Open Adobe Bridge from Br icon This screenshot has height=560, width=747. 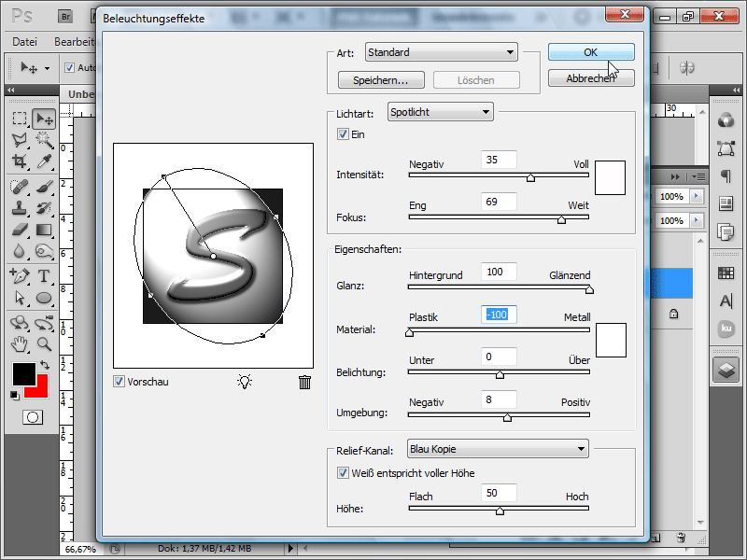(x=65, y=17)
